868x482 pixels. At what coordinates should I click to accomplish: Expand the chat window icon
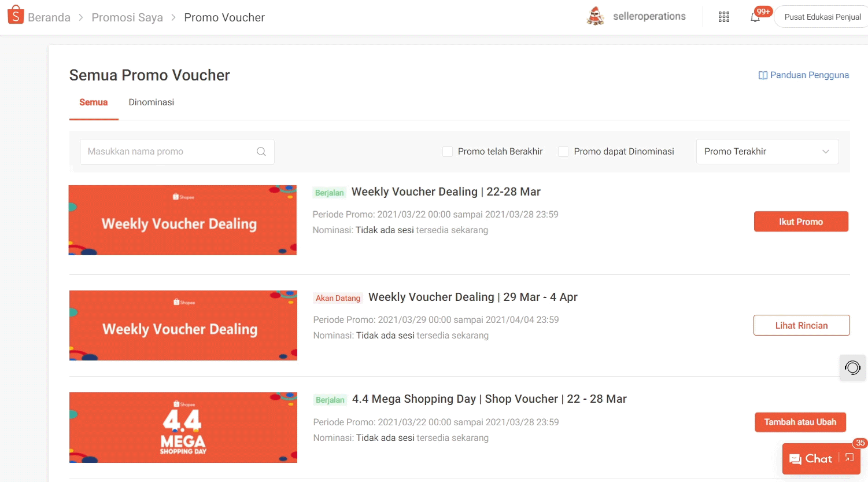[x=849, y=458]
